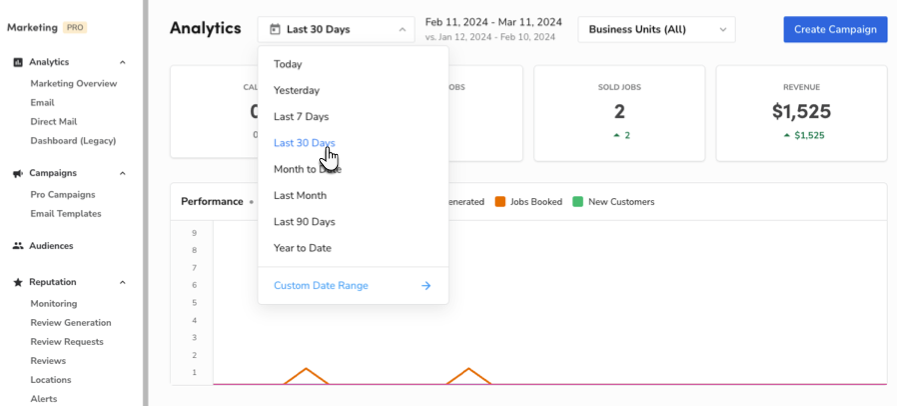
Task: Click the Create Campaign button
Action: (835, 29)
